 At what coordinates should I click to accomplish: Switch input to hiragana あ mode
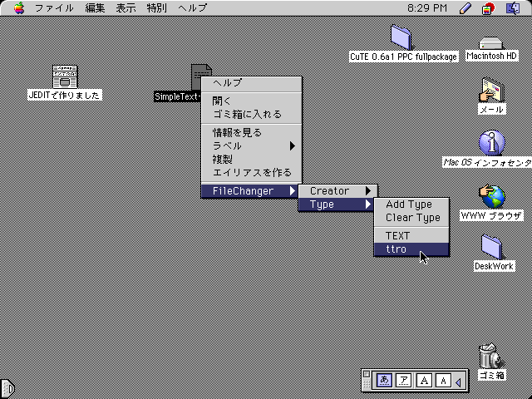pos(384,381)
